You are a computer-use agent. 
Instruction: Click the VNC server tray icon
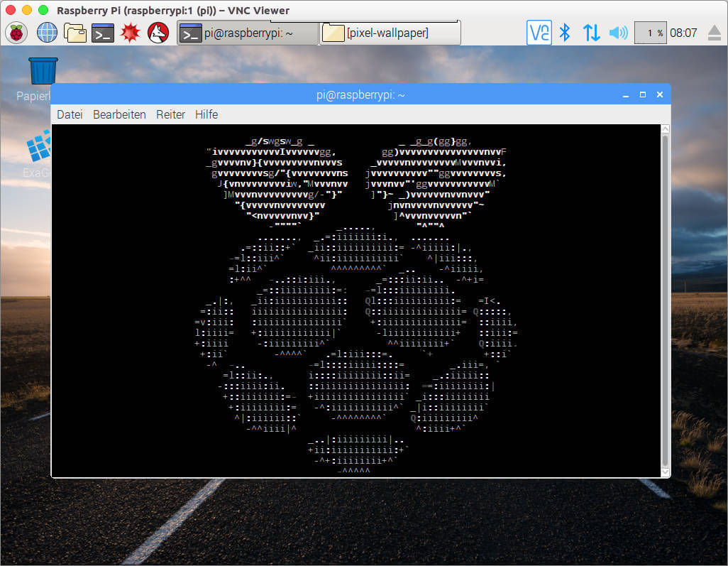pyautogui.click(x=539, y=33)
